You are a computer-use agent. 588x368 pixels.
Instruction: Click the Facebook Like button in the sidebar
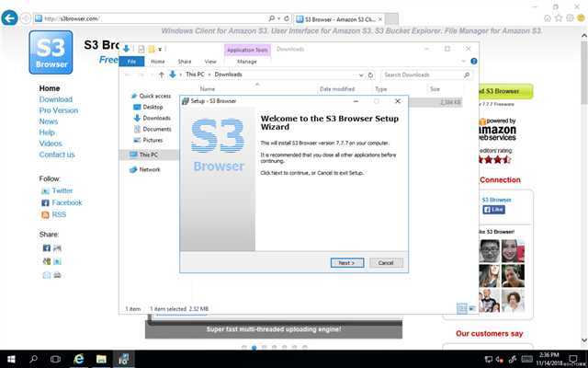(493, 210)
